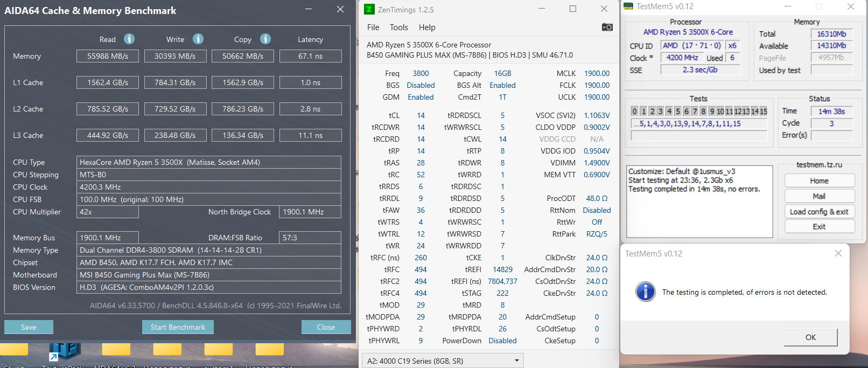Click test box number 8 in TestMem5
The width and height of the screenshot is (868, 368).
pyautogui.click(x=703, y=111)
